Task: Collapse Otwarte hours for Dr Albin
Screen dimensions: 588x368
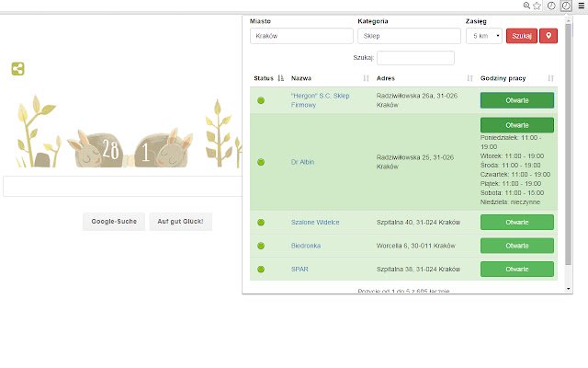Action: [517, 125]
